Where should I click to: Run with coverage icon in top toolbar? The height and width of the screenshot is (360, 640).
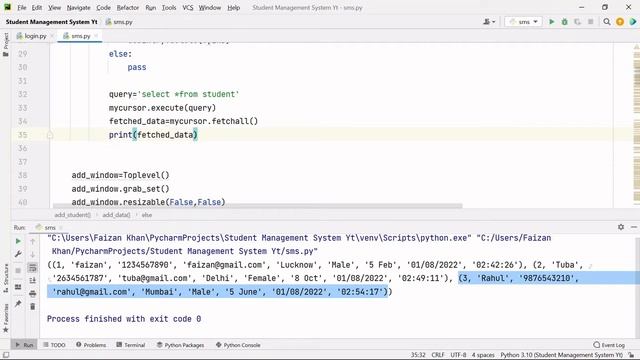pos(577,22)
